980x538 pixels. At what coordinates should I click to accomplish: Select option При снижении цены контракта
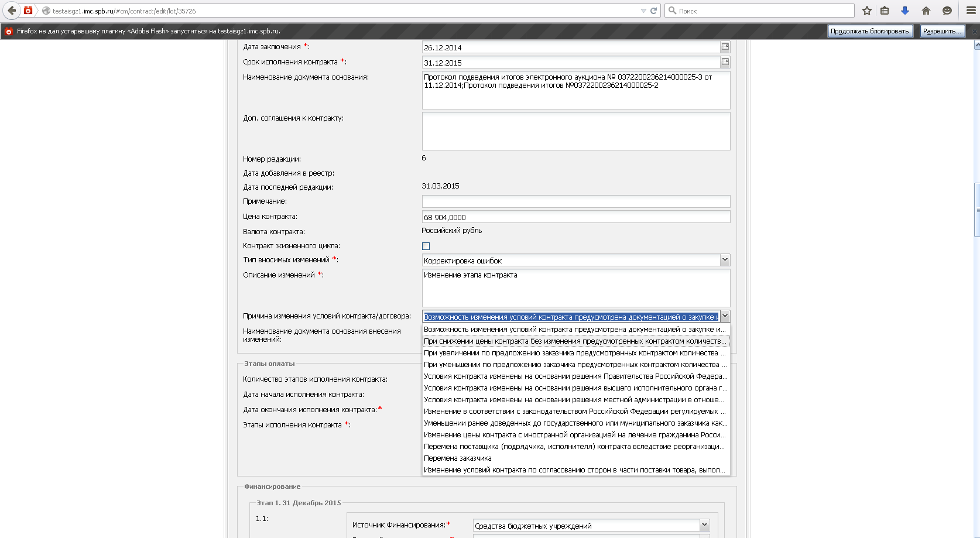(576, 341)
